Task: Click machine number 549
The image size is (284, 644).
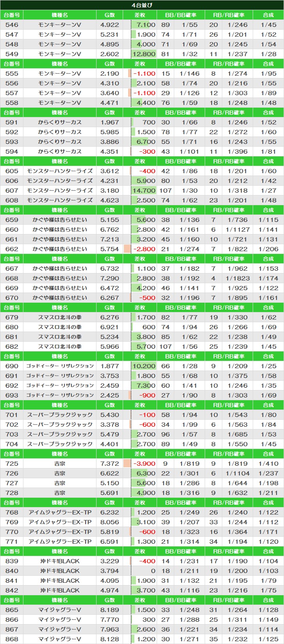Action: click(12, 54)
